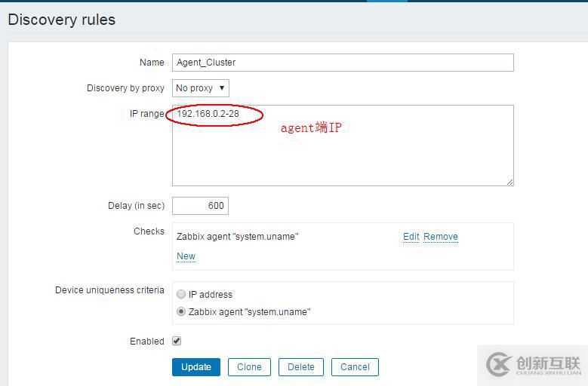Click the Name input field

tap(343, 63)
